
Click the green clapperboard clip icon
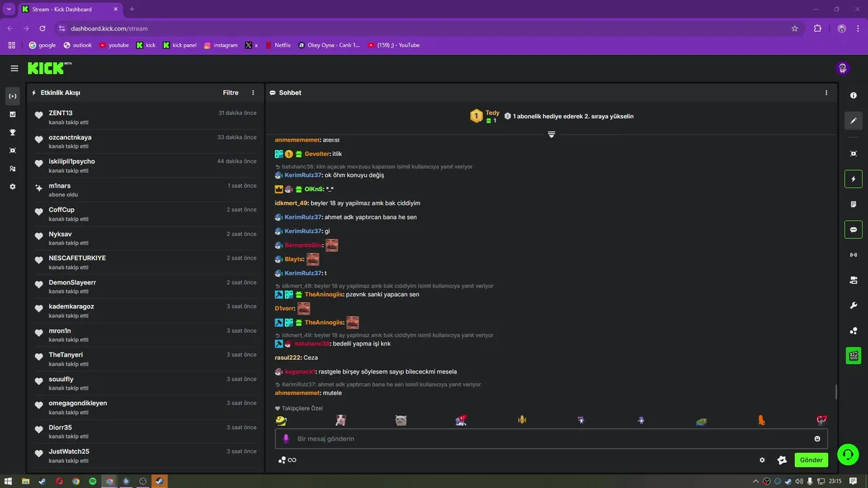(x=853, y=356)
